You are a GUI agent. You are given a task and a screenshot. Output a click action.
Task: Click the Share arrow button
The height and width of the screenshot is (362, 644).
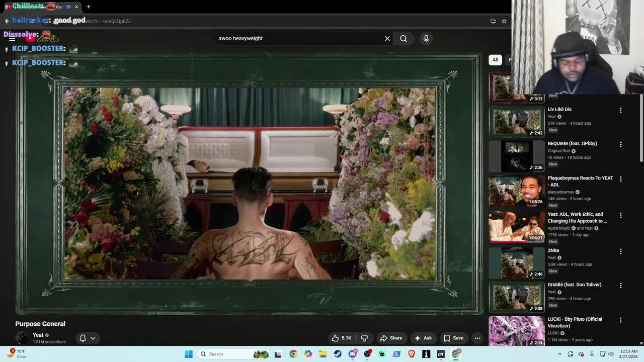pos(391,338)
